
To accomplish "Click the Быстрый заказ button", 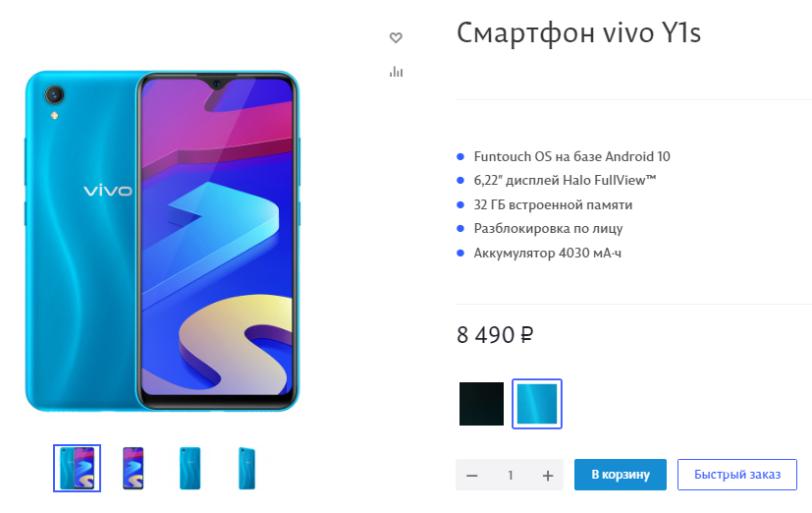I will coord(737,474).
